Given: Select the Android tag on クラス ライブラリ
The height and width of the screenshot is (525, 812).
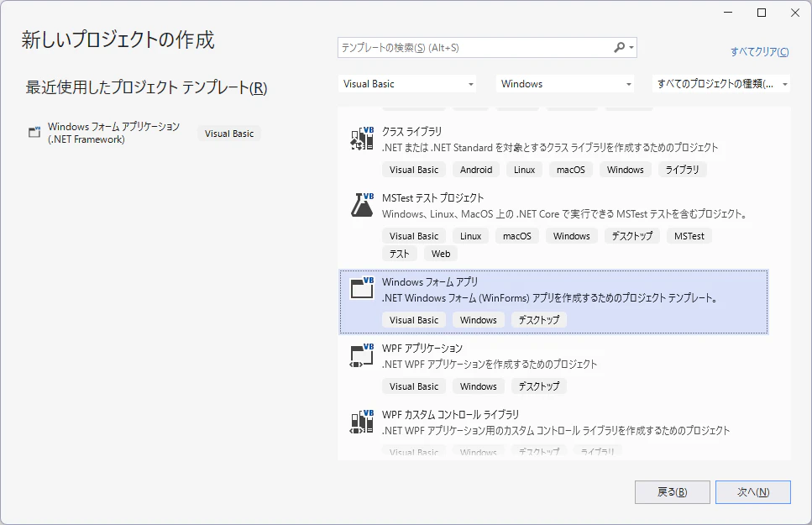Looking at the screenshot, I should pos(476,169).
